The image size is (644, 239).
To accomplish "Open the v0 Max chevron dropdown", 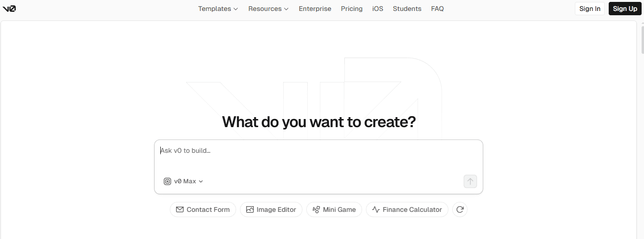I will tap(201, 181).
